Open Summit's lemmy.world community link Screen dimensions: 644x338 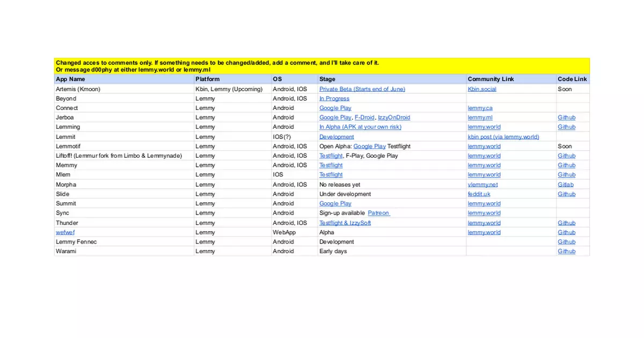click(x=484, y=203)
